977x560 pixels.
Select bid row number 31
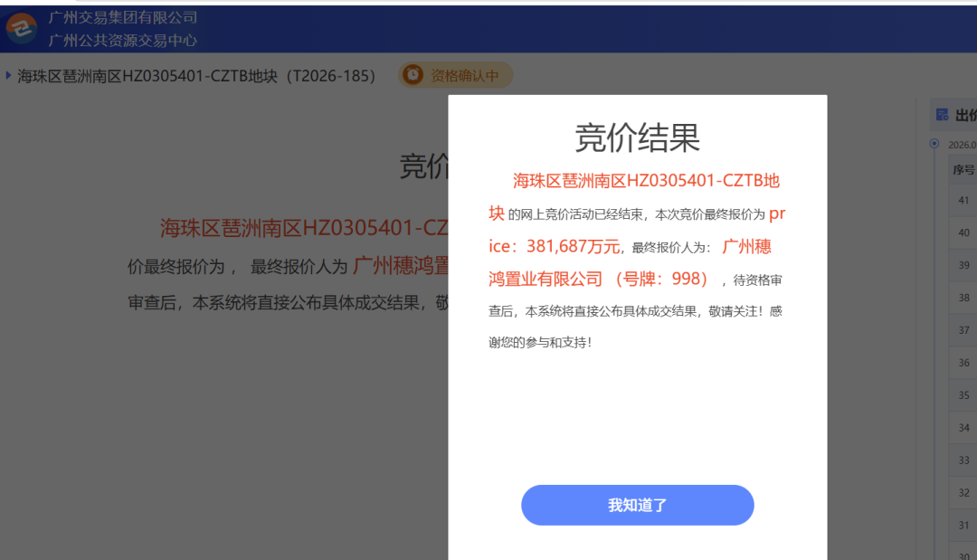click(964, 525)
